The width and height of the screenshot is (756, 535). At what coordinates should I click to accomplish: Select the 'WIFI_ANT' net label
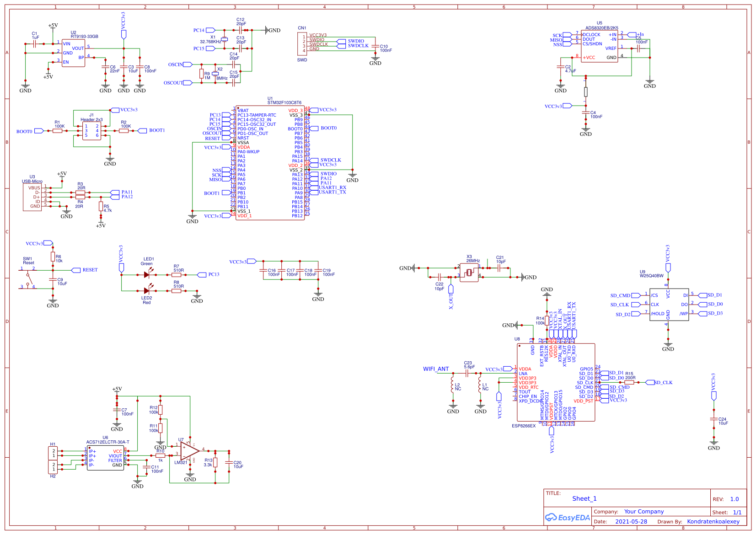tap(436, 369)
